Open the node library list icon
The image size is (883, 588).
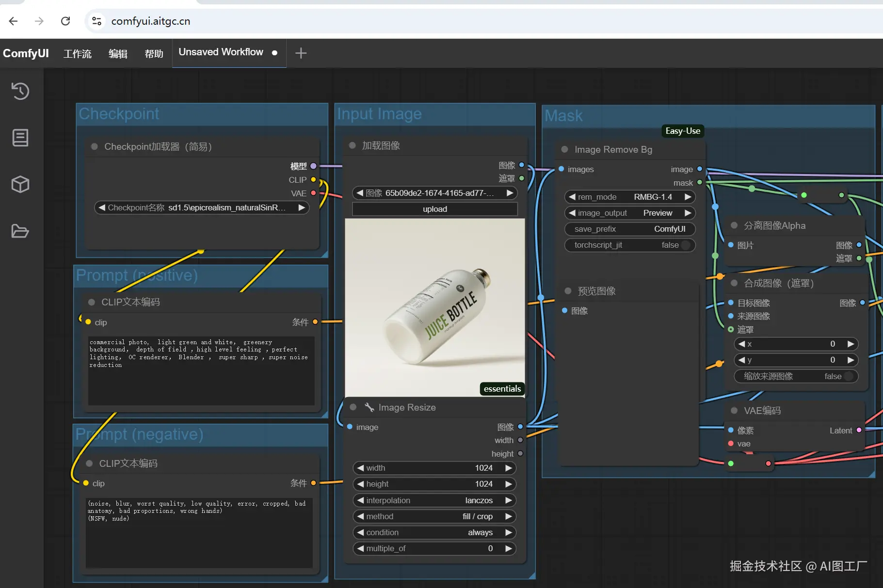click(x=20, y=138)
